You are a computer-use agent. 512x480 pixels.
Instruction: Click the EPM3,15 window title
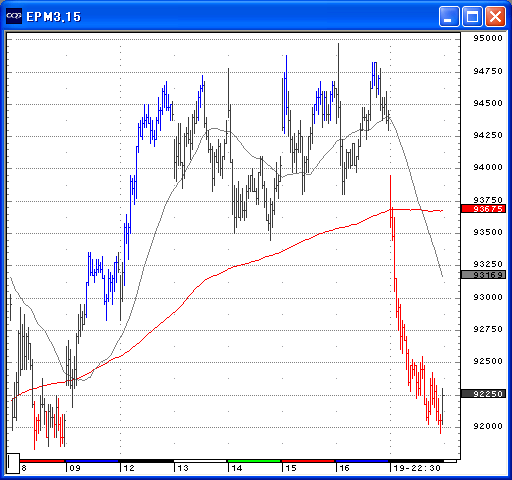[54, 17]
